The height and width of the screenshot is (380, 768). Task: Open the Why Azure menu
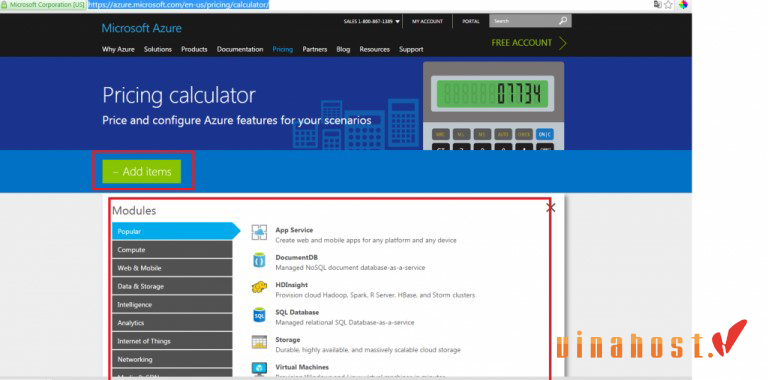(x=118, y=49)
